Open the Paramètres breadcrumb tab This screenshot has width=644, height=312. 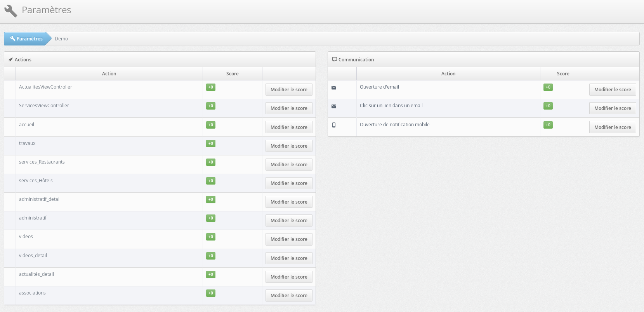tap(26, 39)
